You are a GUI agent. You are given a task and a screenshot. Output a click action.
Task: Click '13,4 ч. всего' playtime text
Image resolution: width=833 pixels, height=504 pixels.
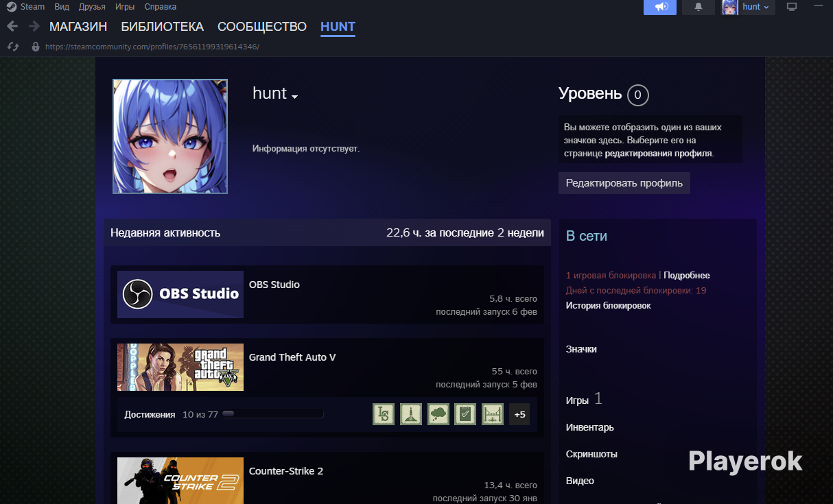(511, 485)
